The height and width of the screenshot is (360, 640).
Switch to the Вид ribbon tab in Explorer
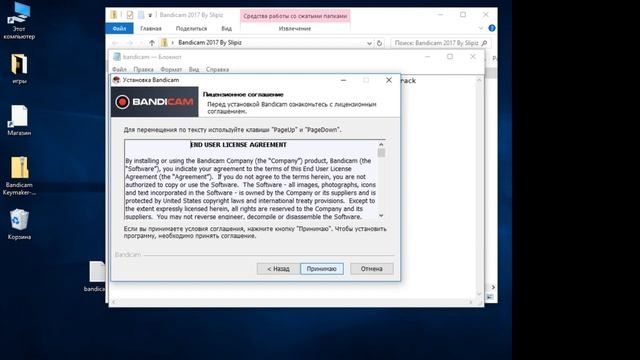click(x=227, y=28)
